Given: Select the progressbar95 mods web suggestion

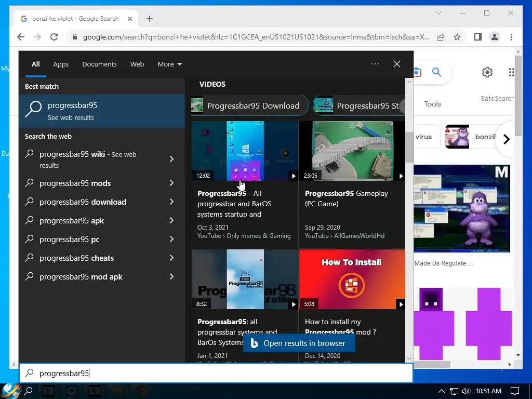Looking at the screenshot, I should click(75, 183).
